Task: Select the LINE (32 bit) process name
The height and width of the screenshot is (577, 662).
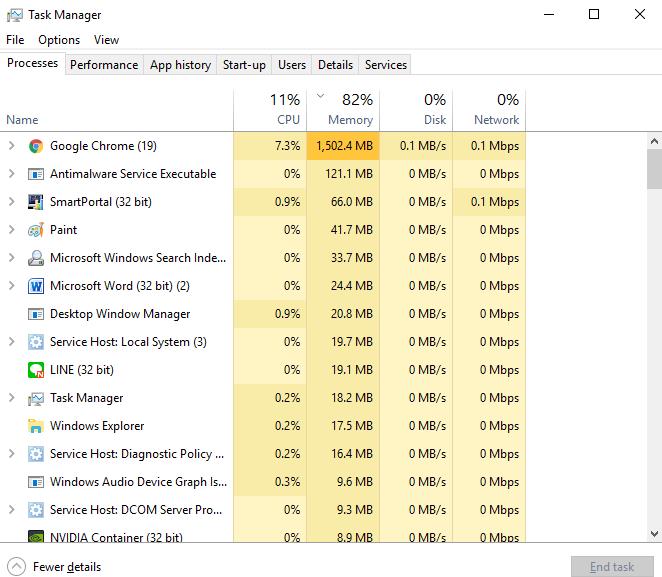Action: 82,370
